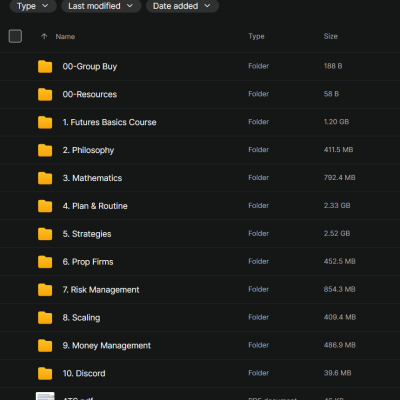This screenshot has width=400, height=400.
Task: Expand the Type filter dropdown
Action: pos(33,6)
